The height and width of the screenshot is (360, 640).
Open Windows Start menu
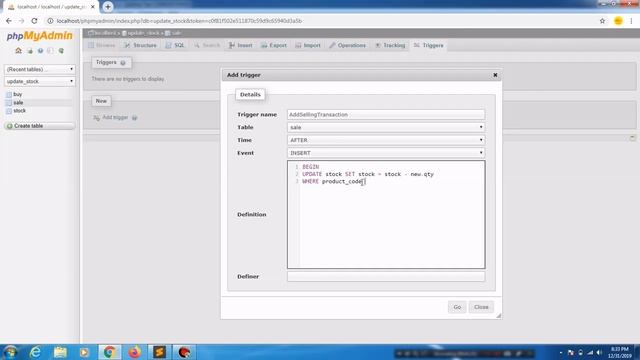pos(10,352)
